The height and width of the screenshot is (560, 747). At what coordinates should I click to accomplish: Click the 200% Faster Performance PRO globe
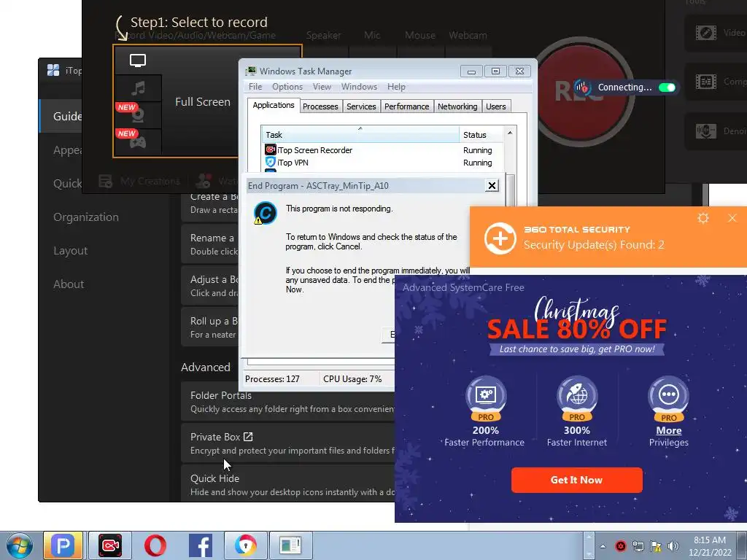(486, 399)
